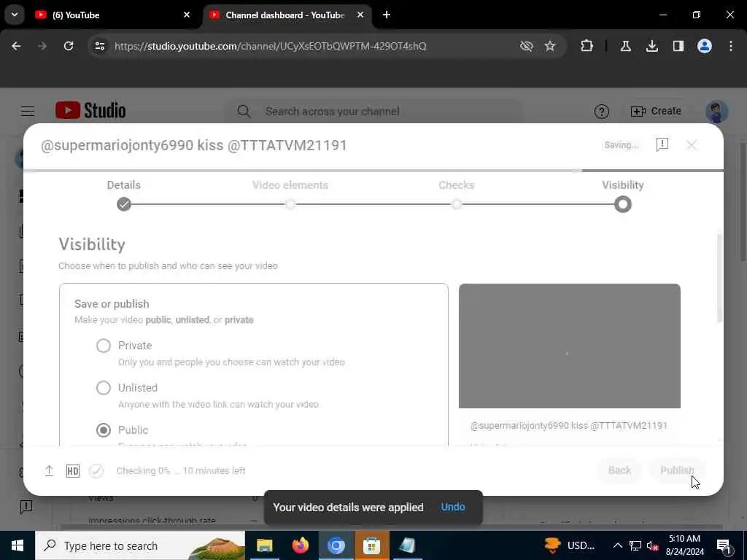Click the video preview thumbnail
This screenshot has height=560, width=747.
569,346
